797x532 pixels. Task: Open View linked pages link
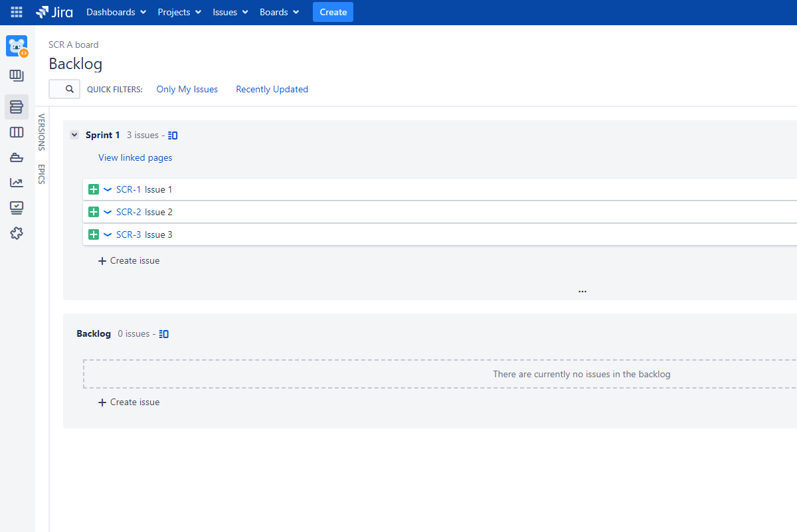(135, 157)
